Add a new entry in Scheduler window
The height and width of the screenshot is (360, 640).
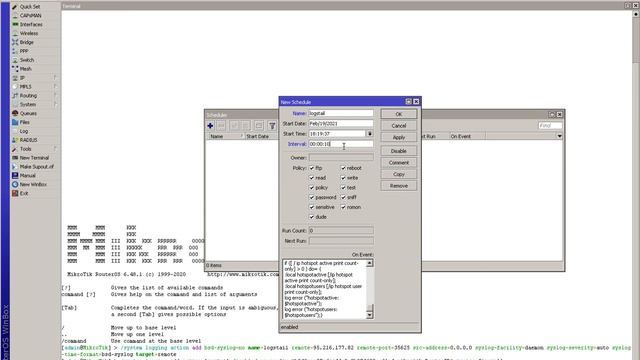[x=210, y=126]
